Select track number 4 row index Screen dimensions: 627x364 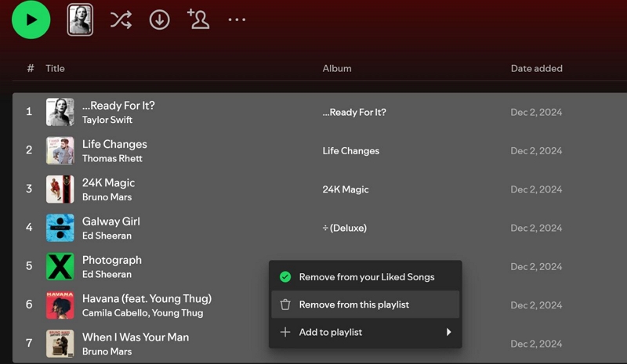pyautogui.click(x=29, y=227)
